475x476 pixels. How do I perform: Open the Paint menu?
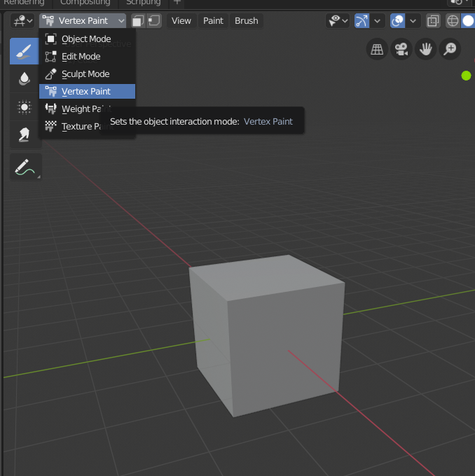coord(213,21)
